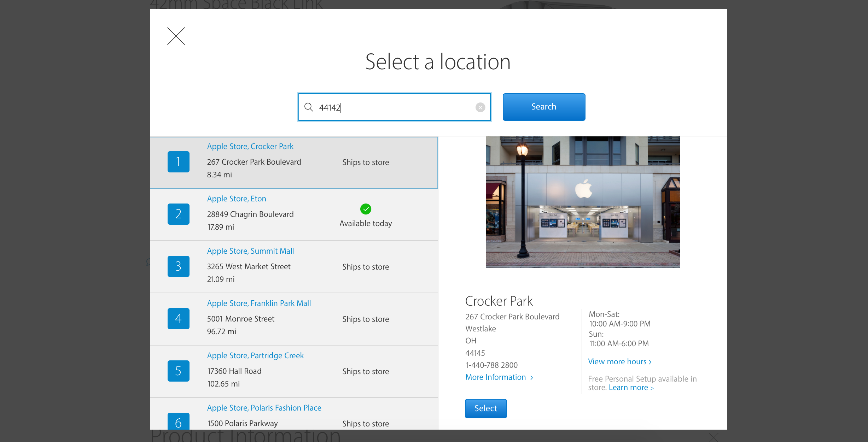Click the Select a location heading

pyautogui.click(x=438, y=62)
